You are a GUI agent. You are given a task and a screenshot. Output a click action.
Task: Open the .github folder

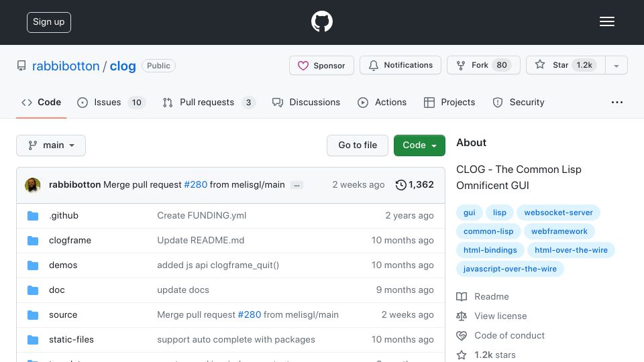(64, 215)
